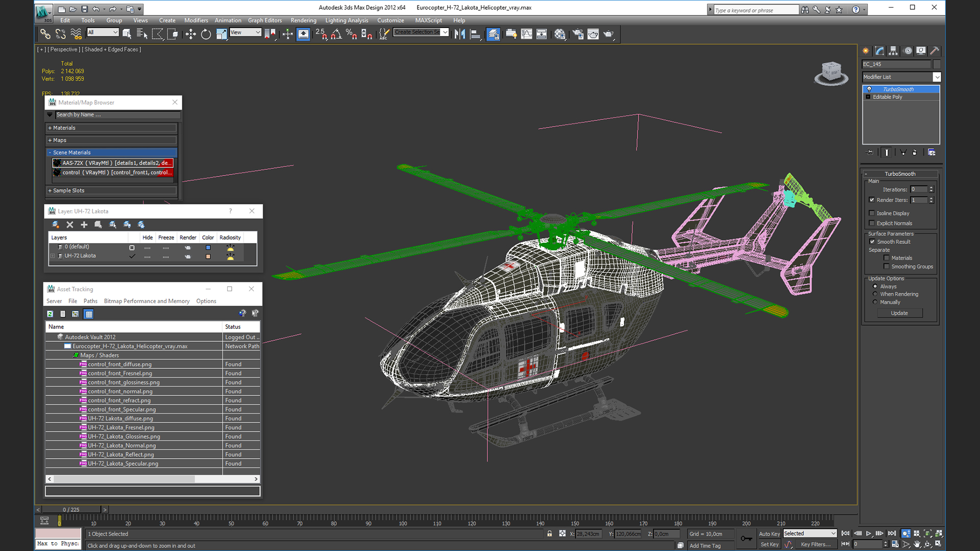Click the Set Key button
980x551 pixels.
pyautogui.click(x=769, y=544)
